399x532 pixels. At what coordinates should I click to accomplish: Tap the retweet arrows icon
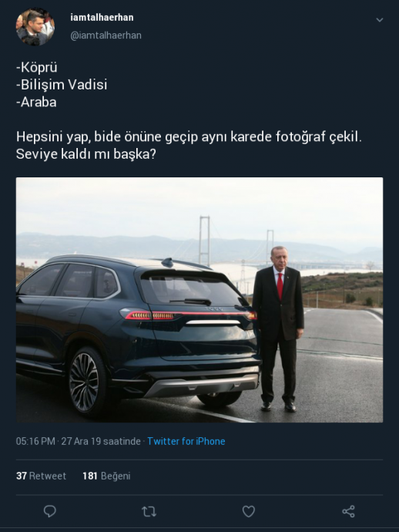coord(149,511)
